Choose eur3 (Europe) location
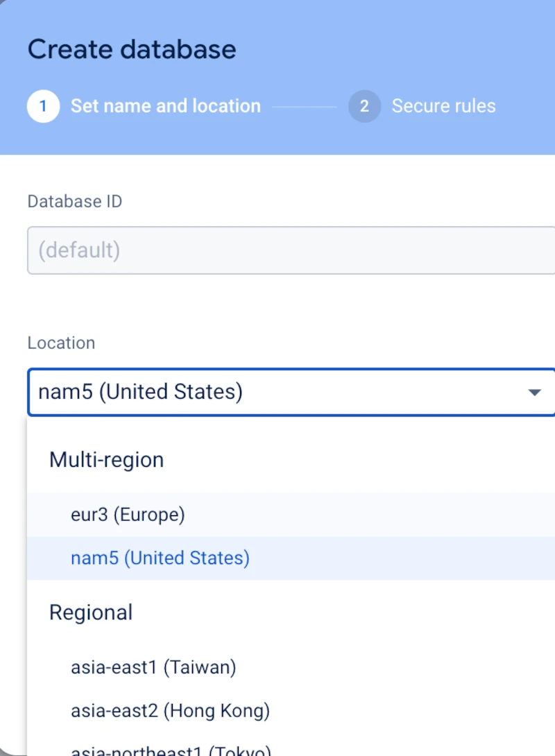The height and width of the screenshot is (756, 555). click(x=291, y=515)
